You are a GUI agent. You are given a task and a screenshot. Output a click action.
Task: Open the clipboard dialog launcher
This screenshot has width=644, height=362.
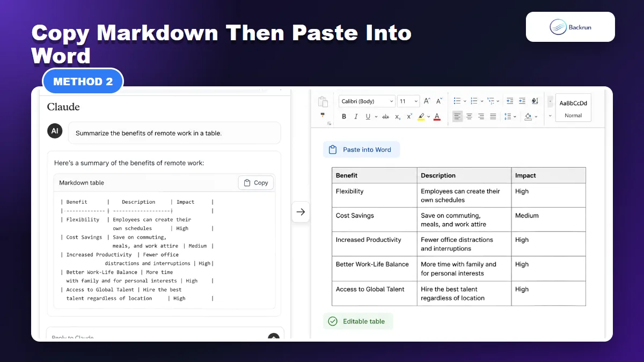point(329,123)
